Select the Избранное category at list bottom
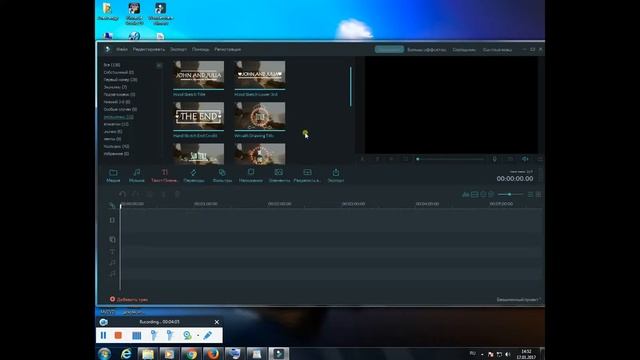Image resolution: width=640 pixels, height=360 pixels. (116, 154)
